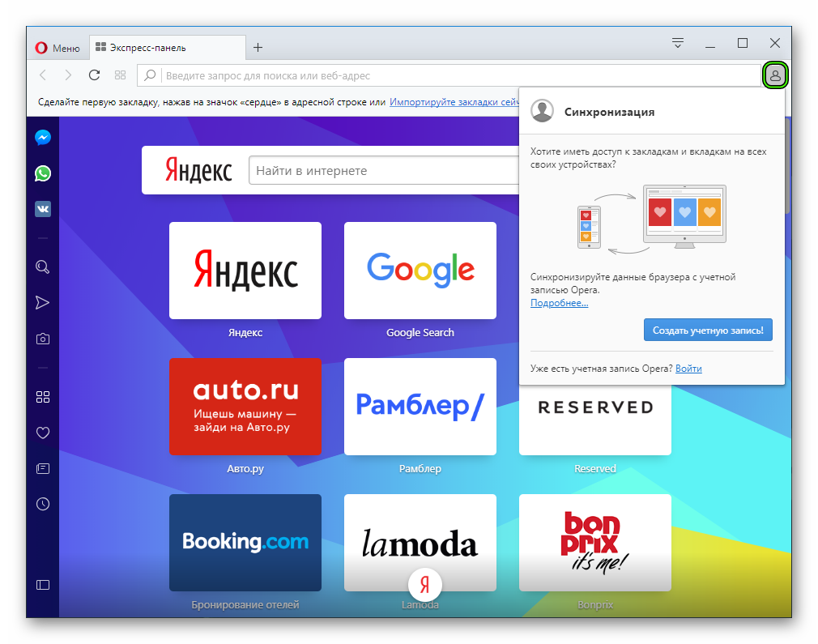
Task: Open Facebook Messenger in the sidebar
Action: [x=43, y=137]
